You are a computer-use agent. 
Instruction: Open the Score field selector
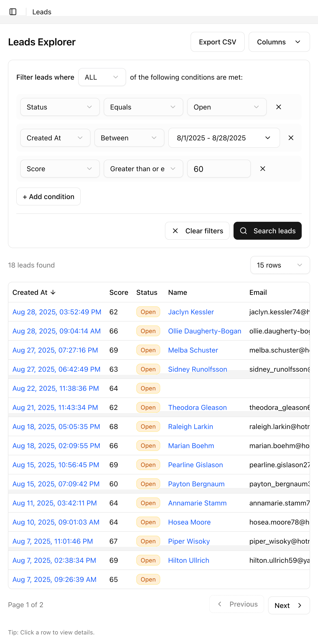(x=60, y=169)
